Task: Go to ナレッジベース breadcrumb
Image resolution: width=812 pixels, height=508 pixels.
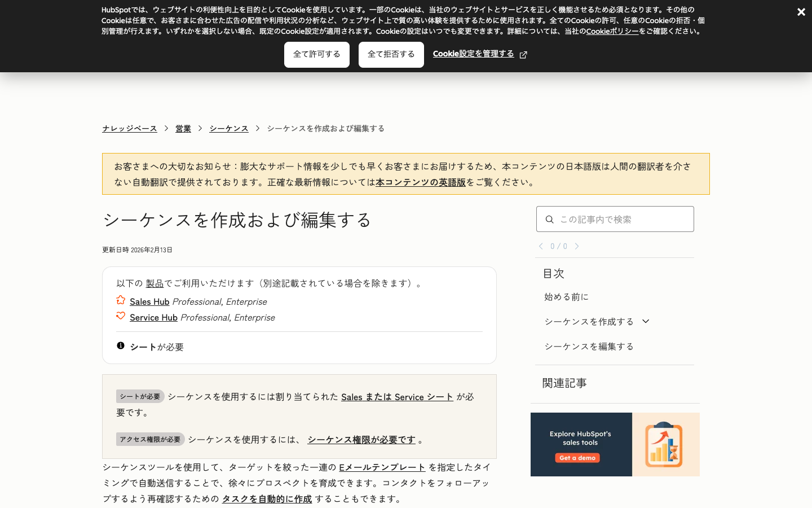Action: point(130,129)
